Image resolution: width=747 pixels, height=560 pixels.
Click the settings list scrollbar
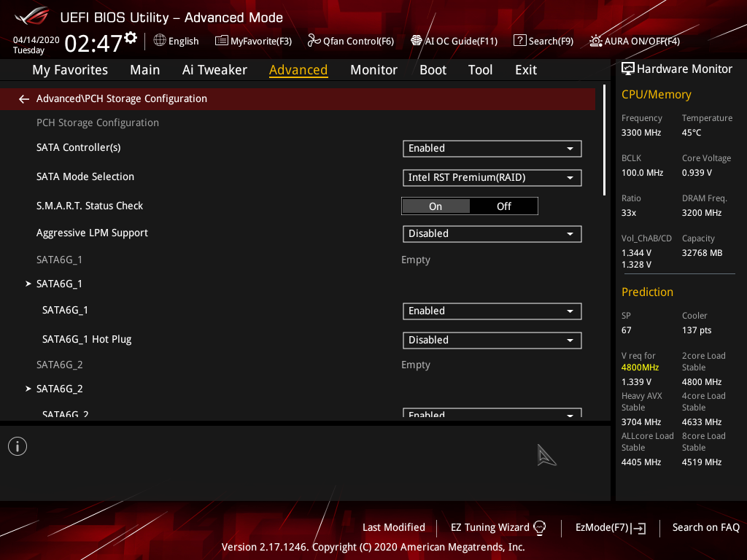604,140
